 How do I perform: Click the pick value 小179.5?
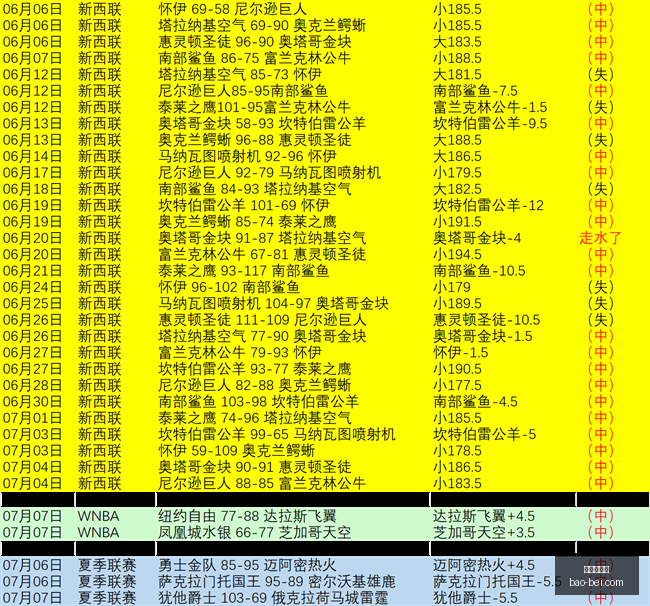[x=457, y=173]
